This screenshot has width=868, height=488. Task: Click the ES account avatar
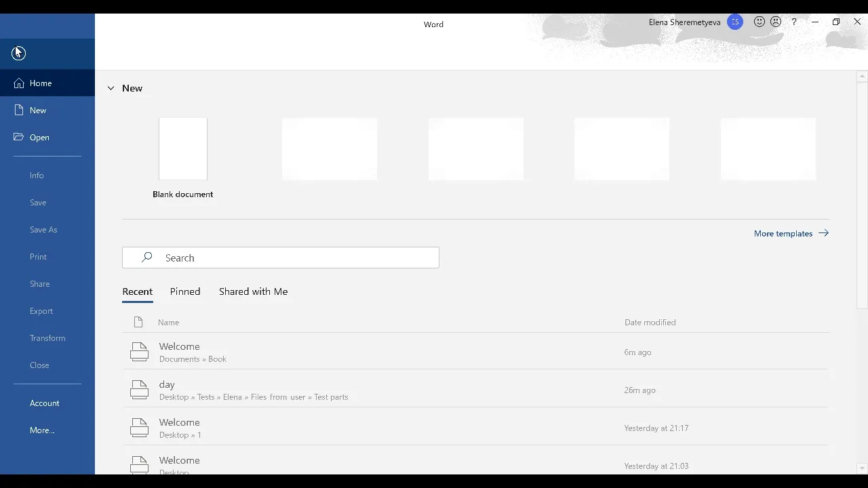pyautogui.click(x=735, y=22)
